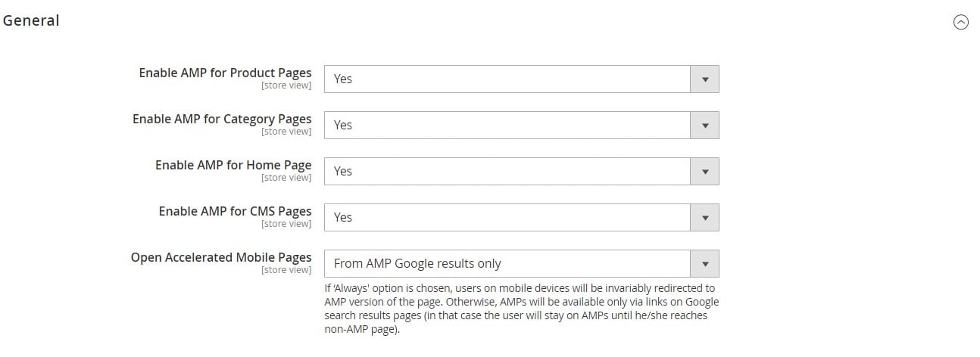Viewport: 980px width, 357px height.
Task: Click the General section heading
Action: point(31,20)
